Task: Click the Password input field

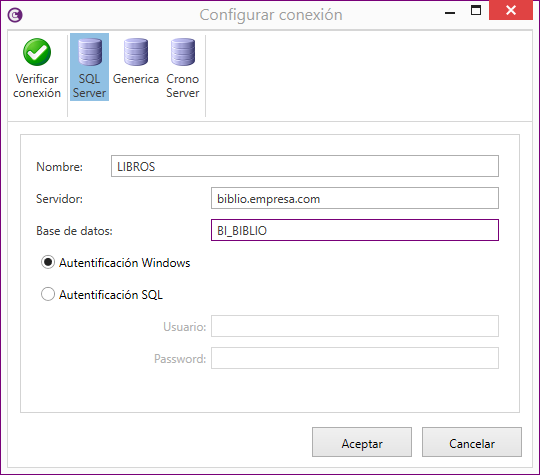Action: click(x=355, y=358)
